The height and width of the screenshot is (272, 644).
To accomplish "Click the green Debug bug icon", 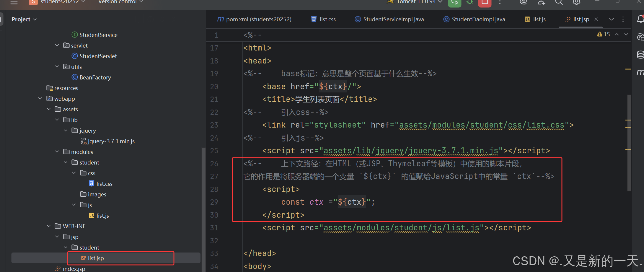I will (470, 2).
